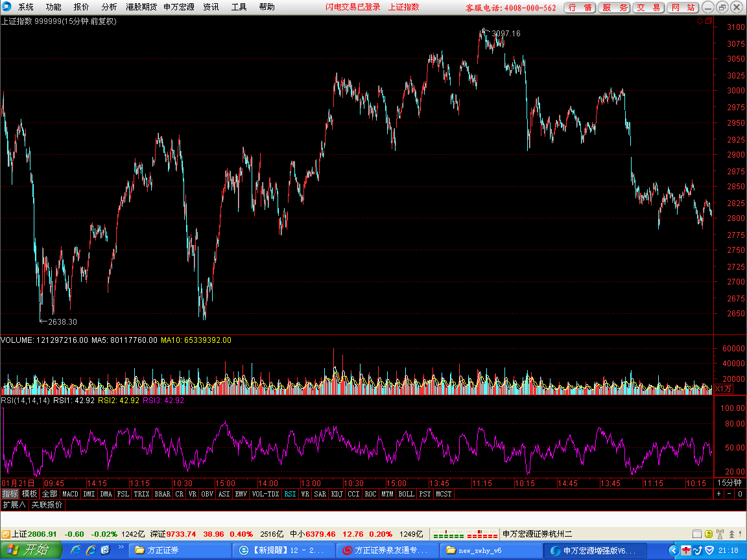Image resolution: width=747 pixels, height=560 pixels.
Task: Click the 中小 index quote in the status bar
Action: [x=357, y=534]
